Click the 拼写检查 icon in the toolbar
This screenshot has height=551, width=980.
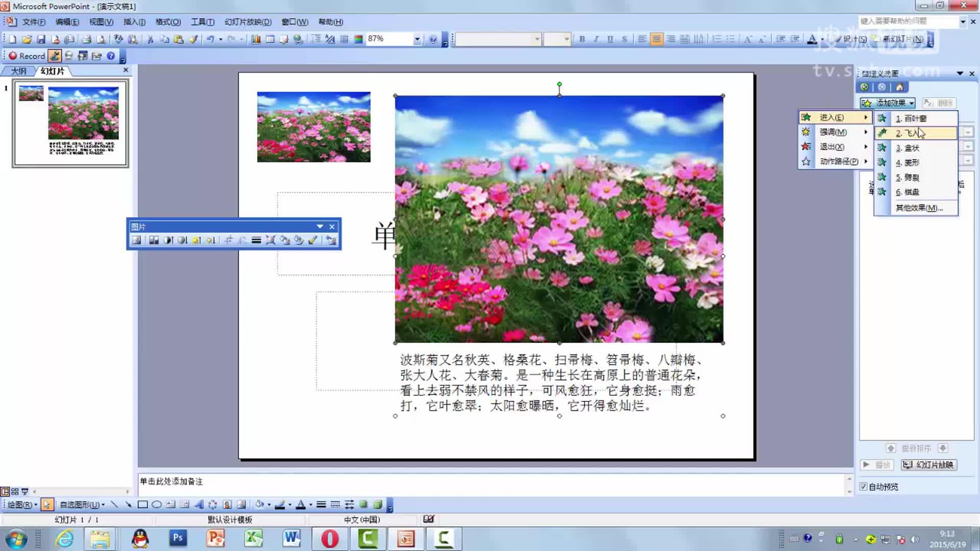[x=118, y=39]
